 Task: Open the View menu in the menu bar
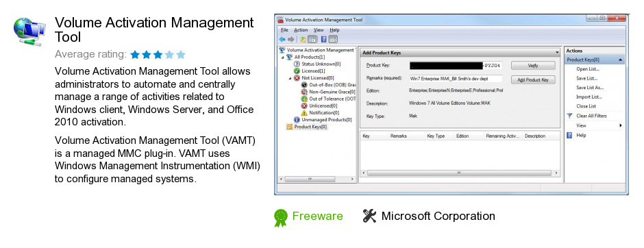click(319, 30)
